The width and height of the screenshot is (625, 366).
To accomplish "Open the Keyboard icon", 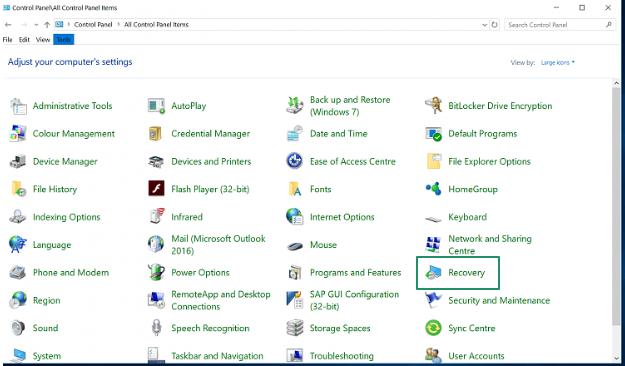I will tap(433, 219).
